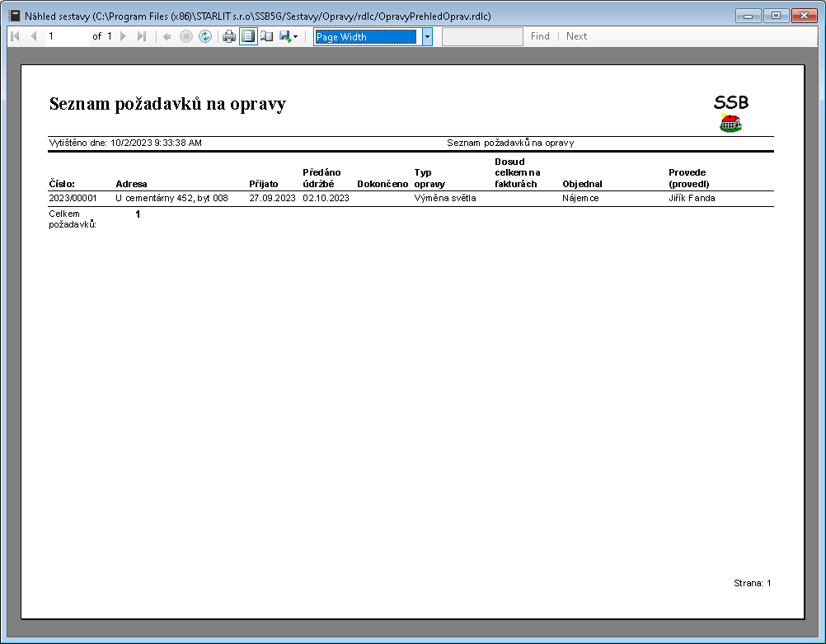Click back to parent report arrow
The height and width of the screenshot is (644, 826).
(x=167, y=36)
